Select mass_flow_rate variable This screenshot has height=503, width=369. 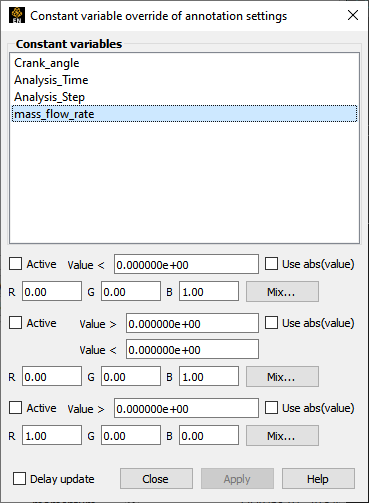pyautogui.click(x=184, y=114)
